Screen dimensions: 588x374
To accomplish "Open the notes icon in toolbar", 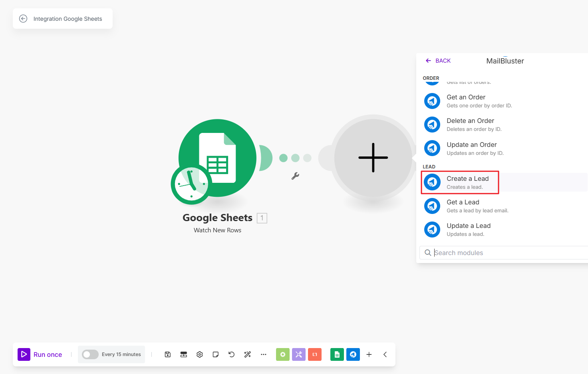I will tap(216, 354).
